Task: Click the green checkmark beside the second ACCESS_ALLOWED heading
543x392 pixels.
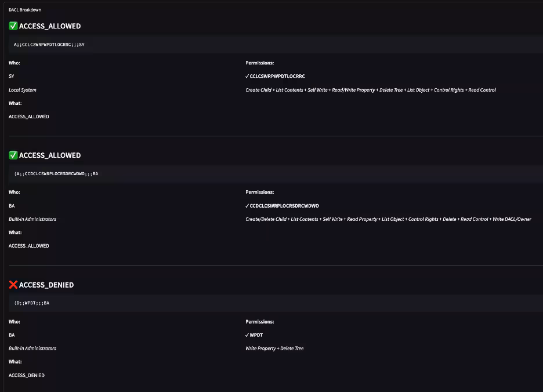Action: tap(13, 155)
